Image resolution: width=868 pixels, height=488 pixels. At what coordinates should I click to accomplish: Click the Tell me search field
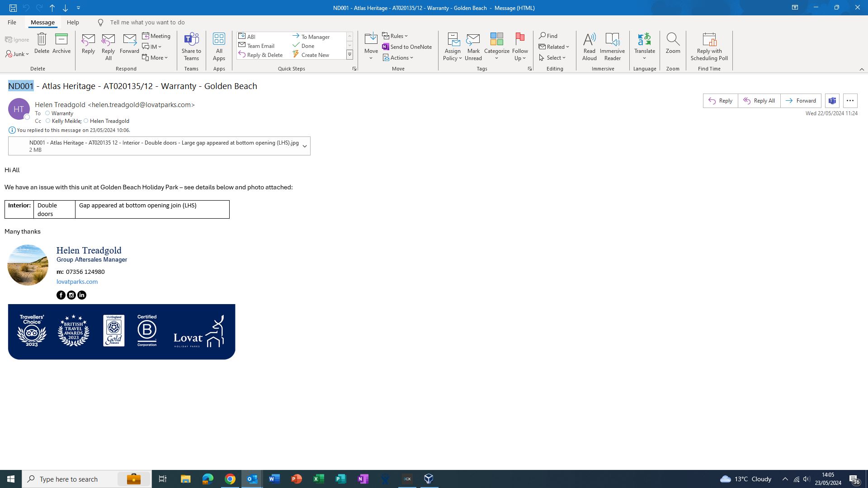tap(147, 22)
